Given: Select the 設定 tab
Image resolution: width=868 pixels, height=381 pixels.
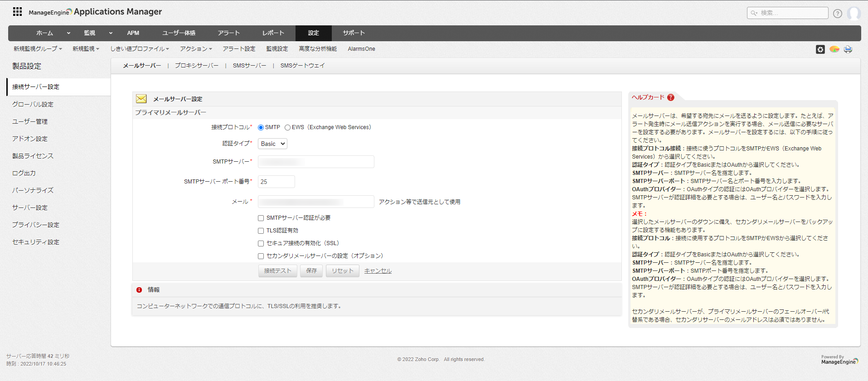Looking at the screenshot, I should click(x=314, y=33).
